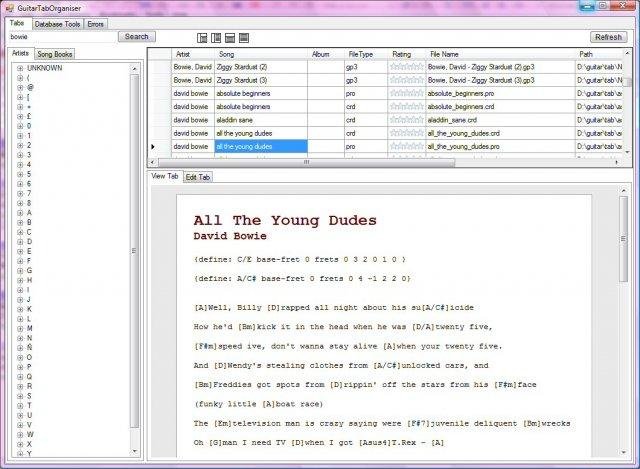
Task: Minimize the GuitarTabOrganiser window
Action: click(587, 6)
